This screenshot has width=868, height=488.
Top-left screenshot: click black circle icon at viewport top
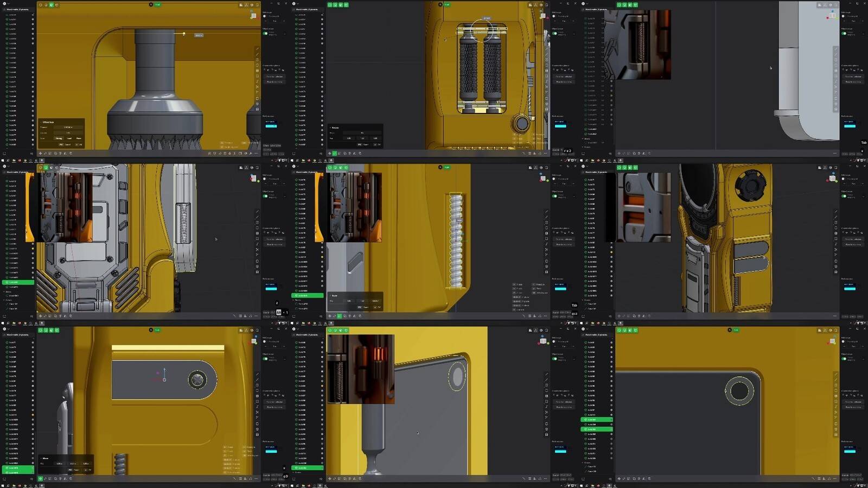pyautogui.click(x=151, y=4)
